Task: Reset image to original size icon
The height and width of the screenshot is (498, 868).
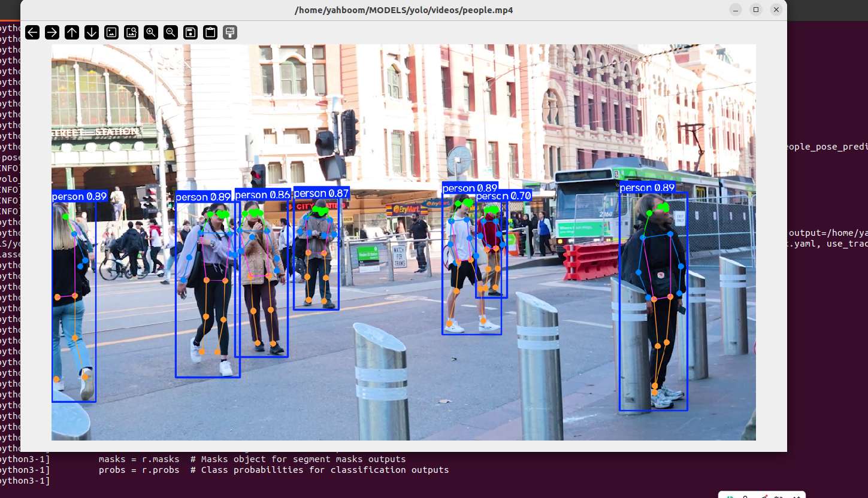Action: tap(111, 32)
